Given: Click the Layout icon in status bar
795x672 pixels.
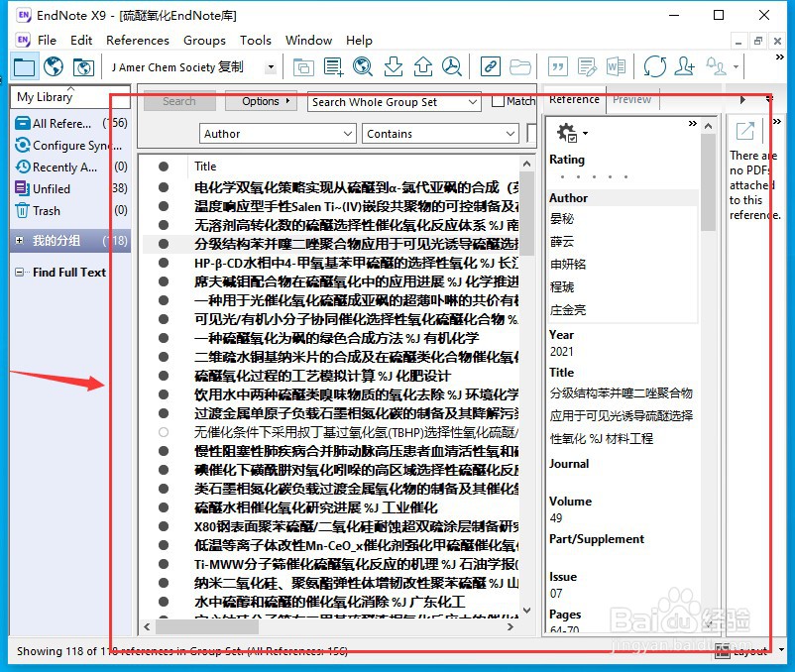Looking at the screenshot, I should [722, 651].
